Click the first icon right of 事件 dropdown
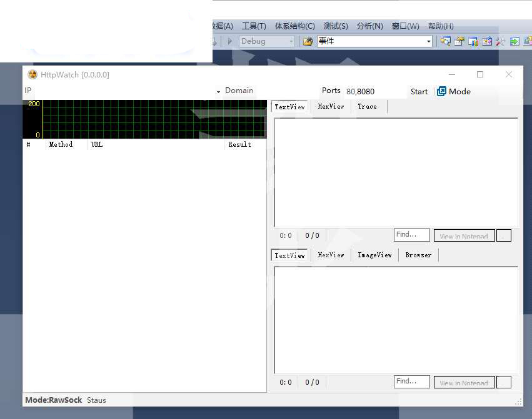 pyautogui.click(x=446, y=42)
